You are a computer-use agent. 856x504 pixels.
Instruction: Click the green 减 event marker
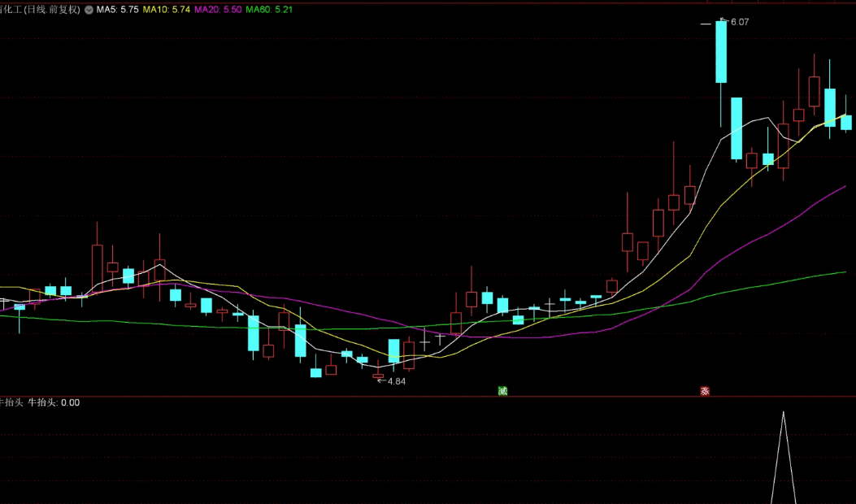tap(503, 391)
